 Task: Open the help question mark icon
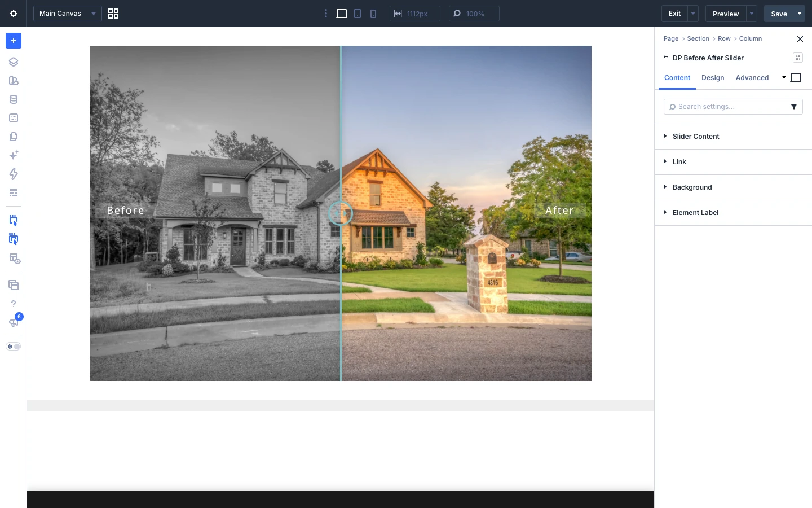pos(14,304)
